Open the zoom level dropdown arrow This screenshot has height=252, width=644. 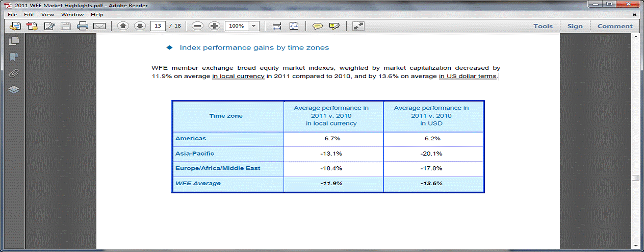coord(254,26)
